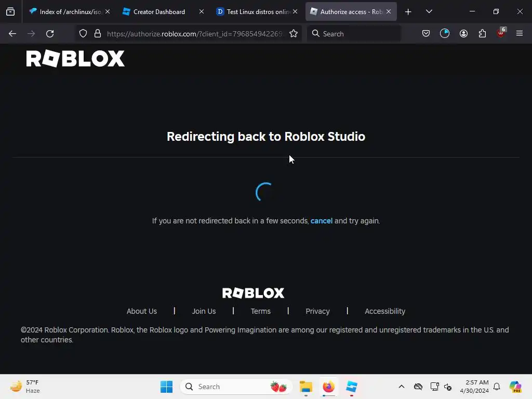
Task: Open network display tray icon
Action: click(x=435, y=387)
